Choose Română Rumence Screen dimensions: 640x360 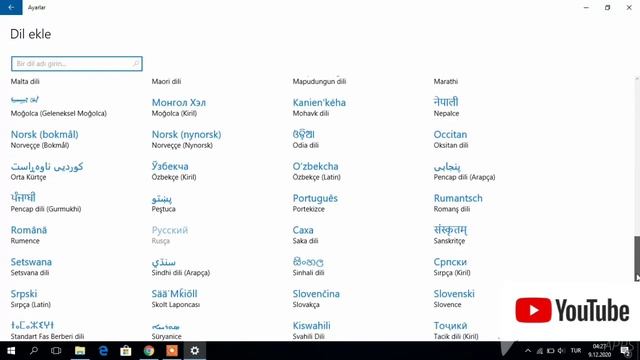(29, 234)
